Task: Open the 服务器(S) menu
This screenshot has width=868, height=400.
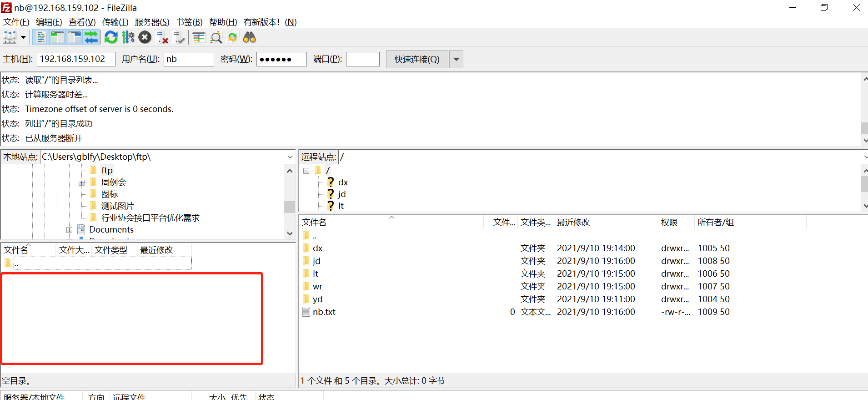Action: pyautogui.click(x=152, y=22)
